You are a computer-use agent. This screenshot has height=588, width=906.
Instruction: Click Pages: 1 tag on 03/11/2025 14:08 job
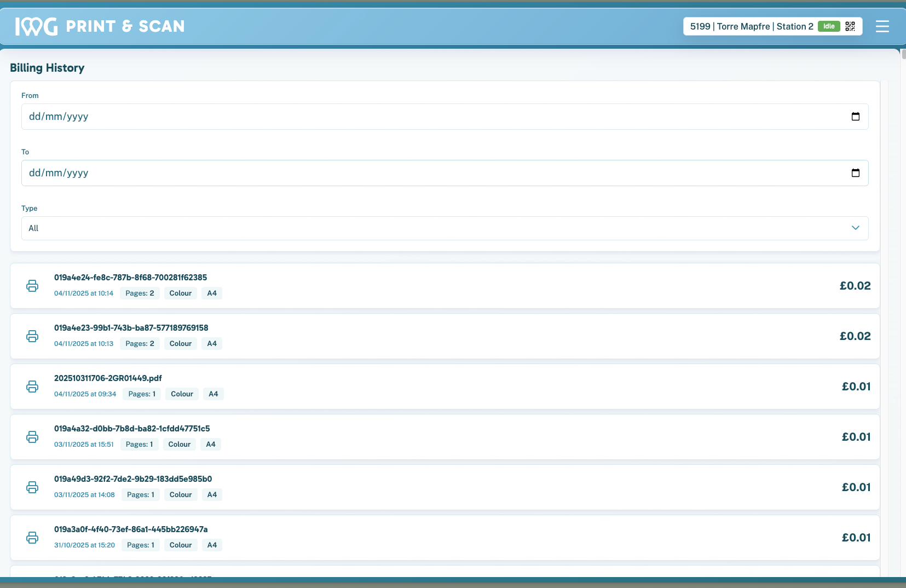pyautogui.click(x=141, y=495)
